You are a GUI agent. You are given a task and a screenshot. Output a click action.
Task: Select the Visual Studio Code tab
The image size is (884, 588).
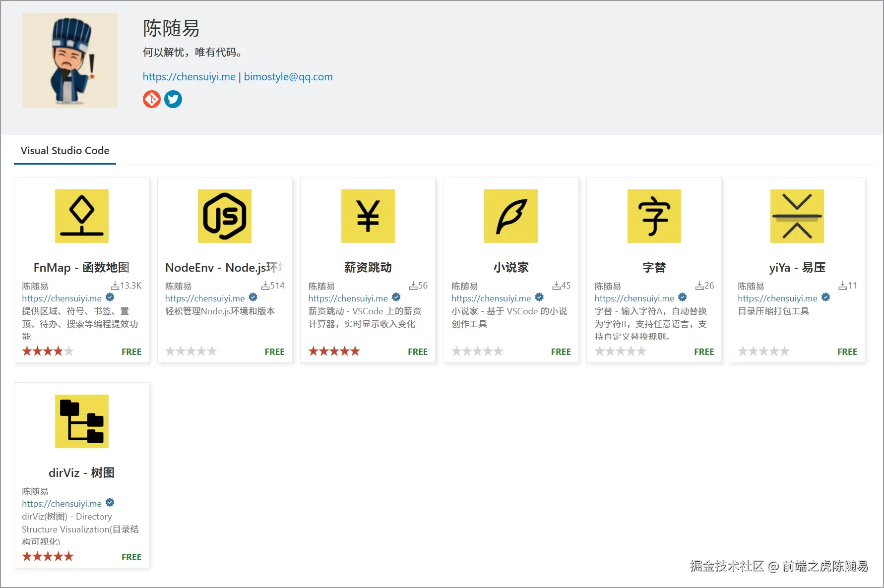click(x=65, y=151)
